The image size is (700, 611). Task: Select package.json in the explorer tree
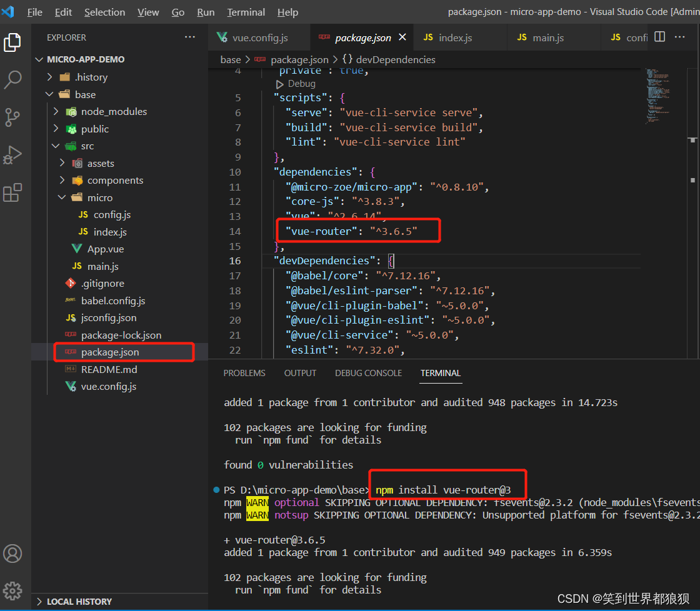tap(121, 352)
